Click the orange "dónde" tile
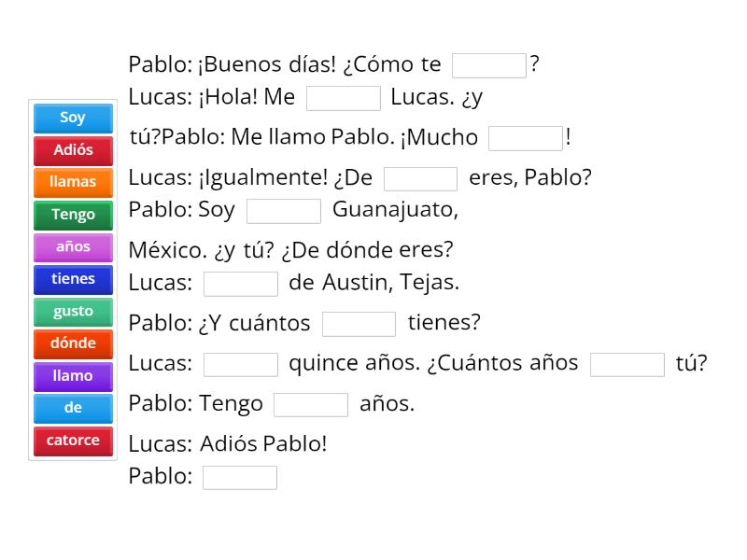This screenshot has height=560, width=747. click(72, 343)
